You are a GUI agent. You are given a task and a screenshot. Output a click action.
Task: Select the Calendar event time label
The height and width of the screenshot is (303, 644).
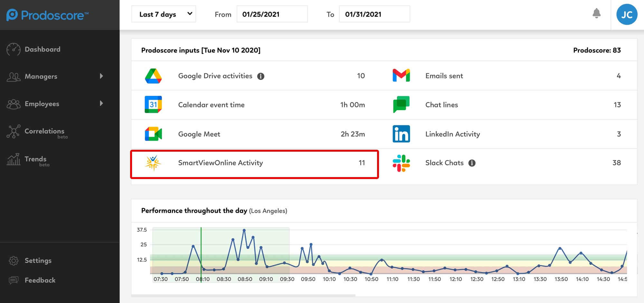click(211, 105)
